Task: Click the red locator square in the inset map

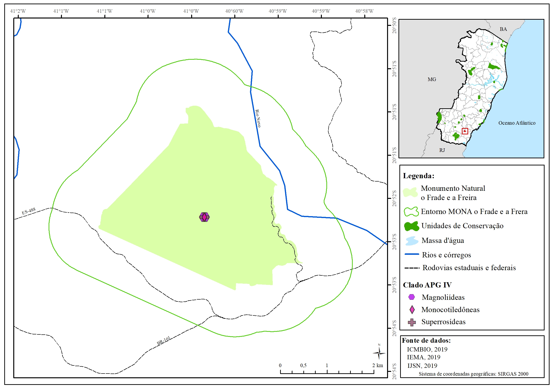Action: click(465, 131)
